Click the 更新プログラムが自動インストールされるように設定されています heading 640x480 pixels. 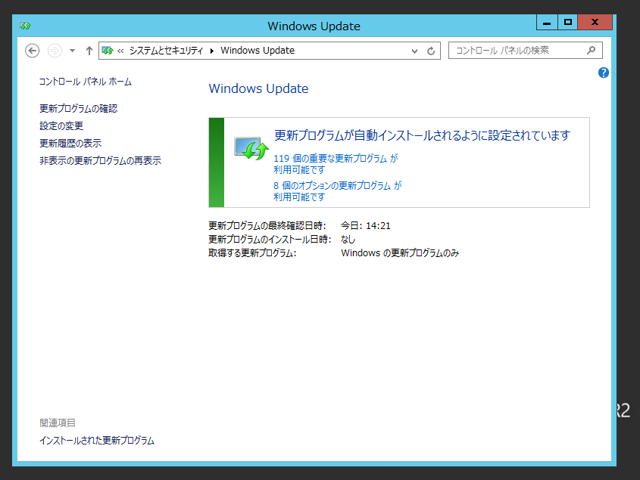point(422,135)
